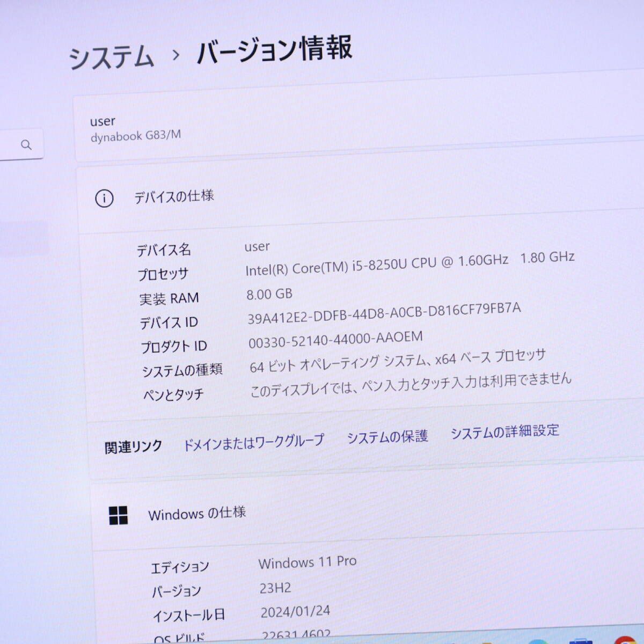
Task: Click the エディション label
Action: click(x=180, y=567)
